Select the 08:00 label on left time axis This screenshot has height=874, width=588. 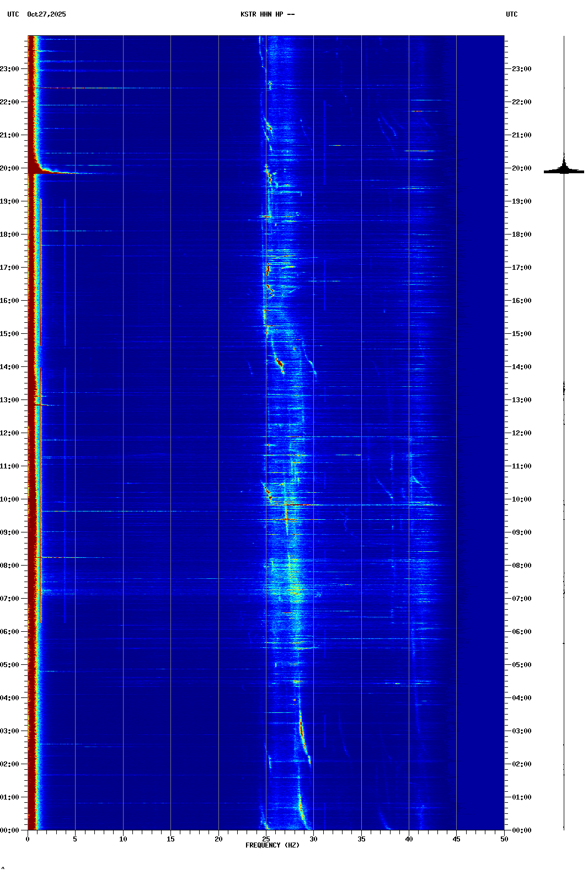[9, 566]
